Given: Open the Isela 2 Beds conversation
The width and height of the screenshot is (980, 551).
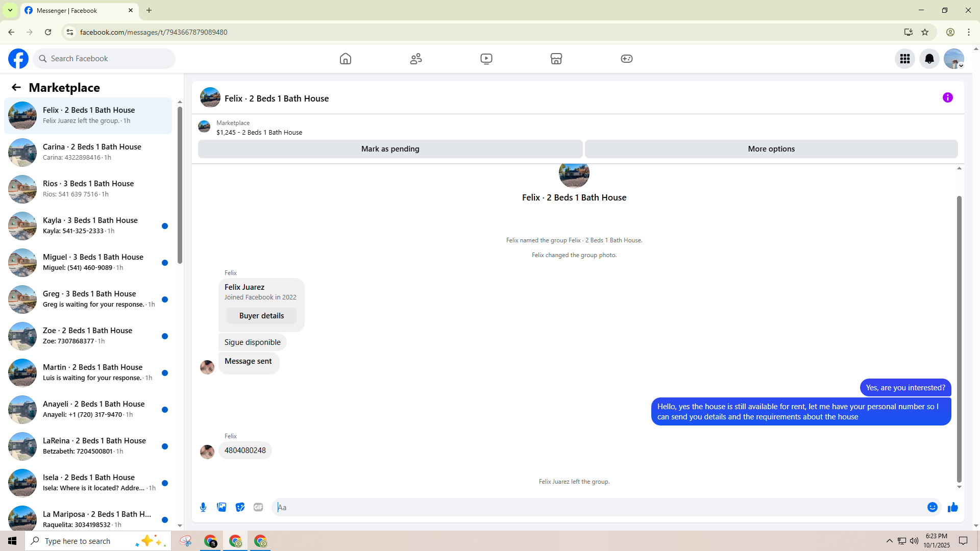Looking at the screenshot, I should tap(88, 483).
